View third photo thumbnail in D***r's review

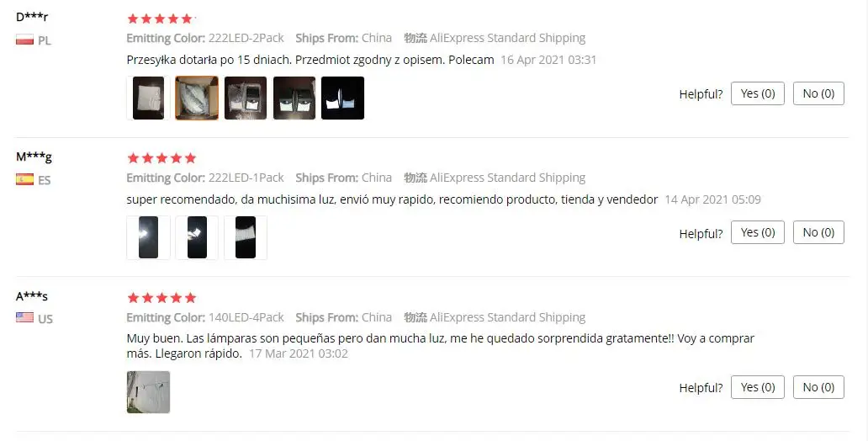pos(246,98)
